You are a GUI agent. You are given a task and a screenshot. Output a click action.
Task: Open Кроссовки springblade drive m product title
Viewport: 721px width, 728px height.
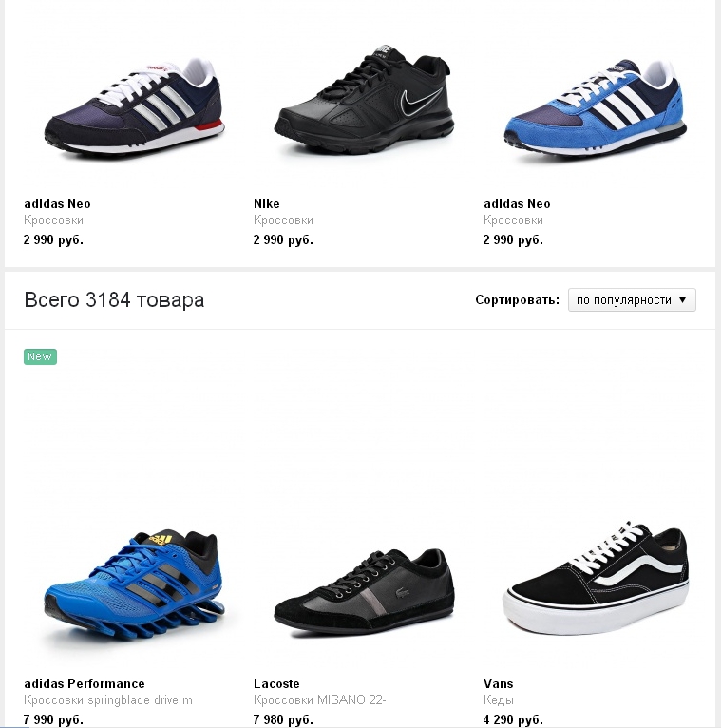[108, 700]
